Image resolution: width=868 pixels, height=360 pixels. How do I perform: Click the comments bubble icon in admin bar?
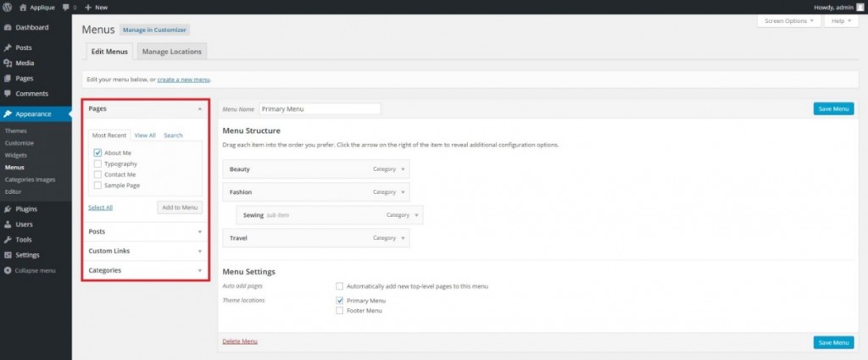coord(66,7)
